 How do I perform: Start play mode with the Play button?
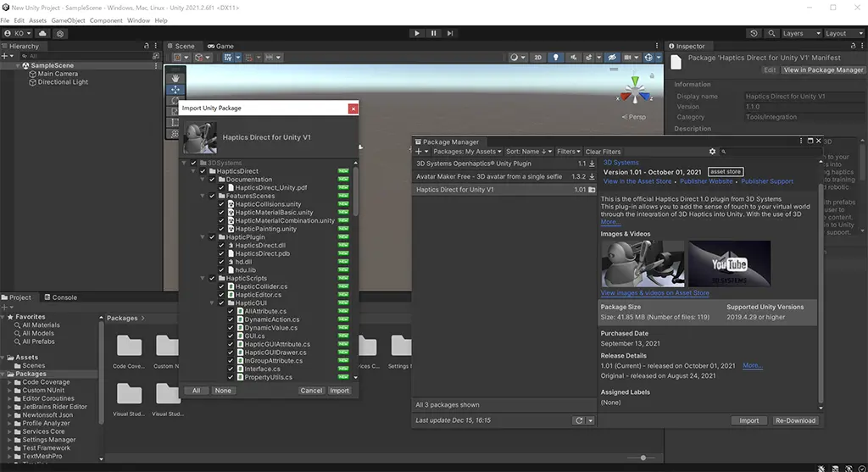coord(417,33)
